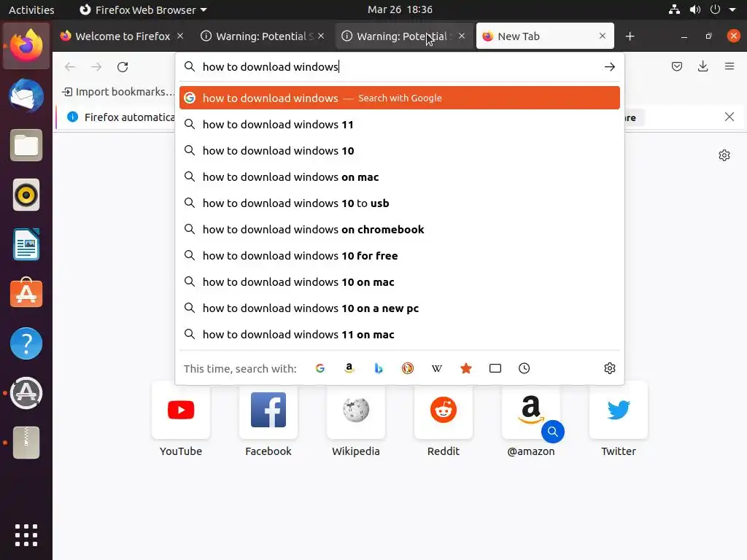Choose suggestion 'windows 10 on a new pc'
Viewport: 747px width, 560px height.
[400, 308]
